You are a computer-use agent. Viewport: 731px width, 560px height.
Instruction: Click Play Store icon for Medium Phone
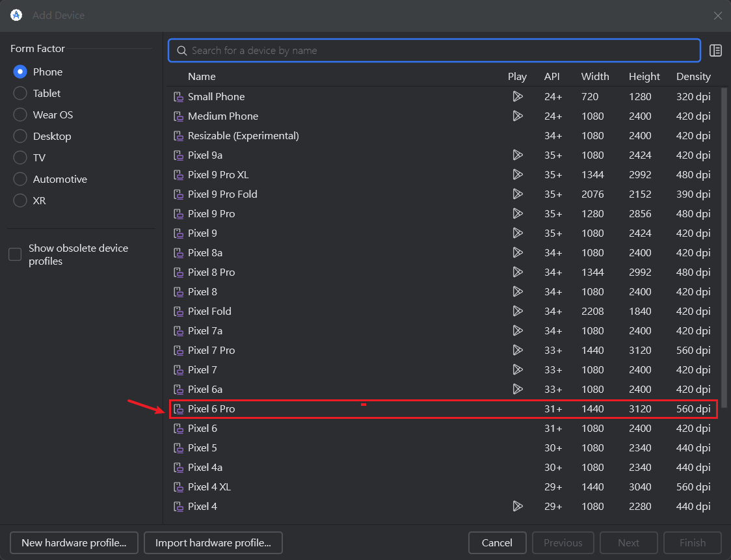[518, 116]
